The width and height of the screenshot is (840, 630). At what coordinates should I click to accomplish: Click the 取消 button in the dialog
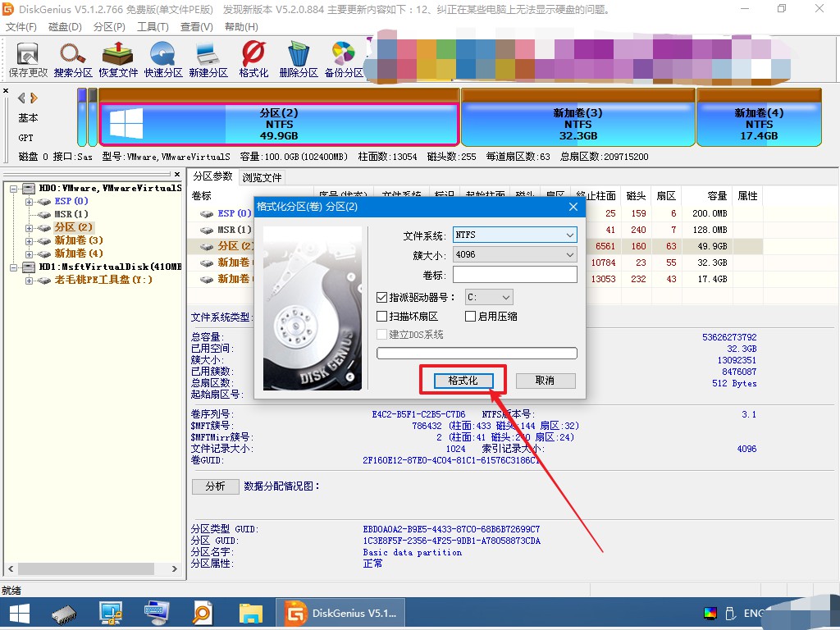[546, 381]
